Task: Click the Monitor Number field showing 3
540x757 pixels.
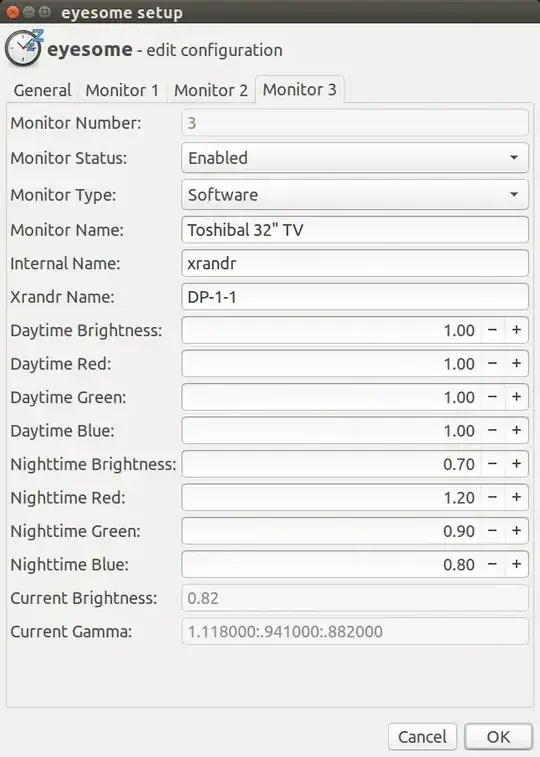Action: pos(355,123)
